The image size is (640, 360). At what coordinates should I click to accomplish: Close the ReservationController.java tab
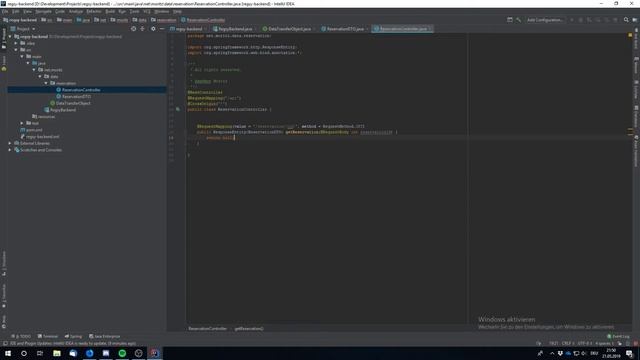[430, 29]
